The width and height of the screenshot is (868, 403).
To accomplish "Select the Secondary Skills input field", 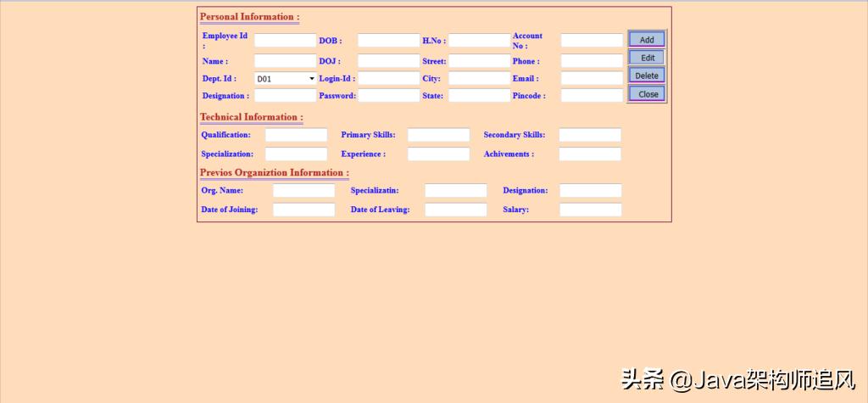I will [590, 135].
